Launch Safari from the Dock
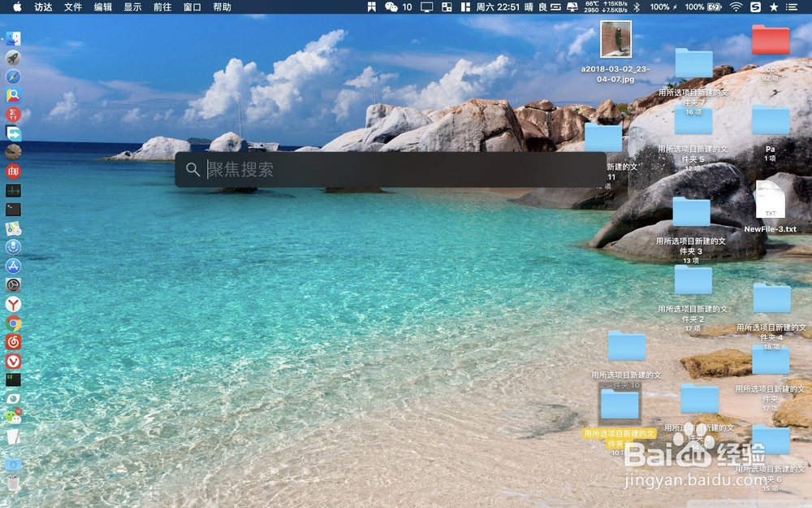812x508 pixels. click(x=14, y=76)
